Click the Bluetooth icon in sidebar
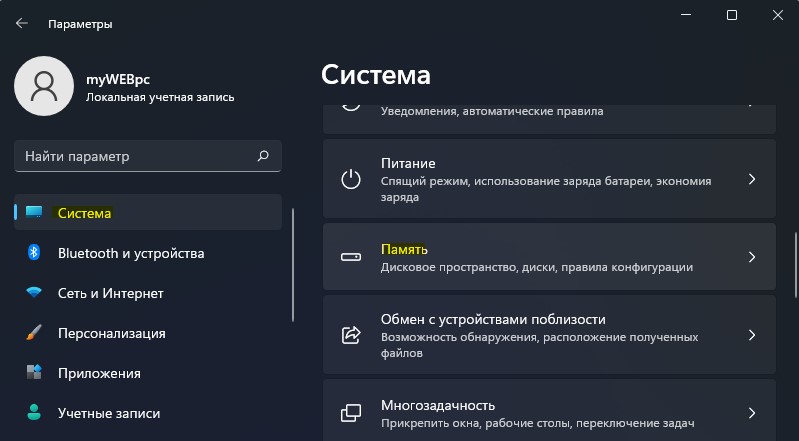The width and height of the screenshot is (799, 441). point(34,252)
